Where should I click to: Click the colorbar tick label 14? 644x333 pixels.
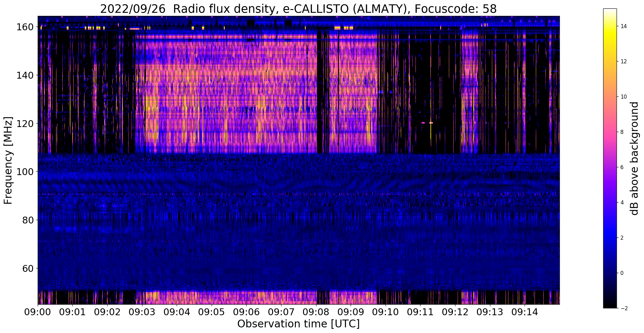[x=624, y=26]
